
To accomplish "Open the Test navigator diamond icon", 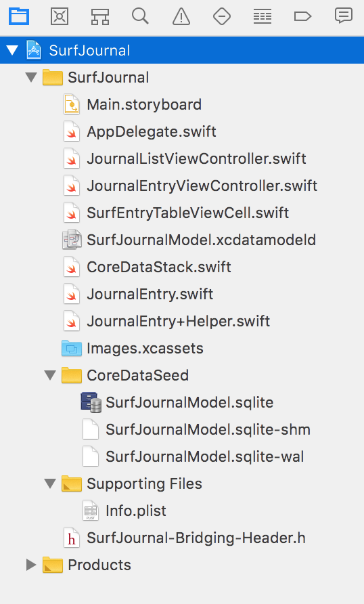I will tap(222, 16).
